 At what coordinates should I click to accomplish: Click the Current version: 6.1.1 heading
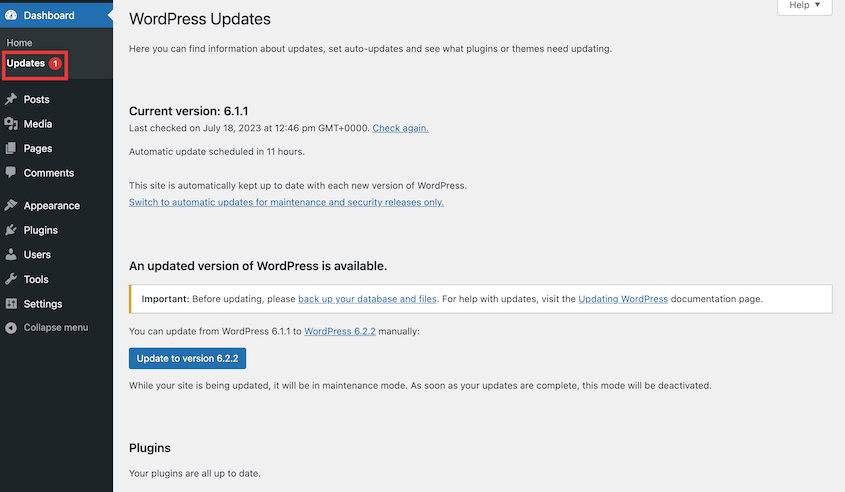pyautogui.click(x=189, y=111)
